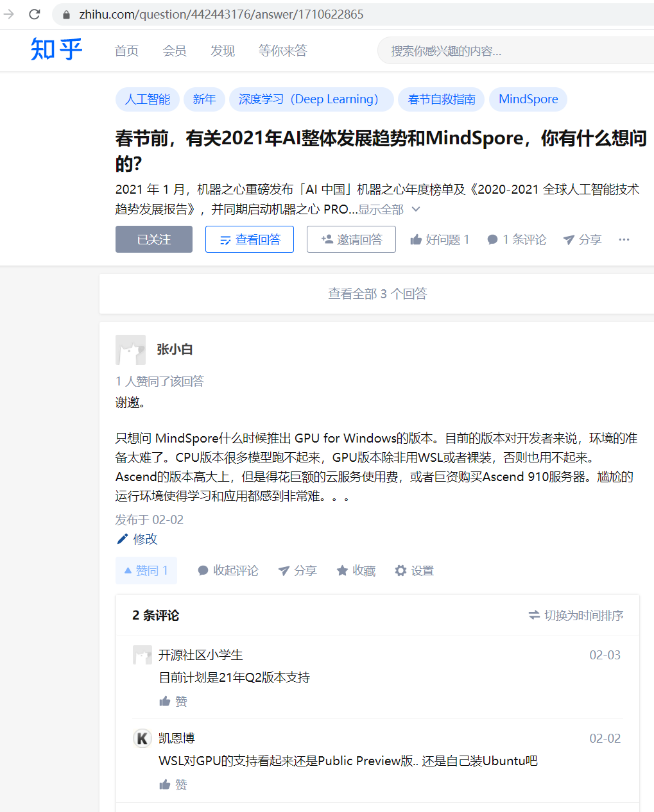Click 查看全部 3 个回答
Viewport: 654px width, 812px height.
(377, 294)
